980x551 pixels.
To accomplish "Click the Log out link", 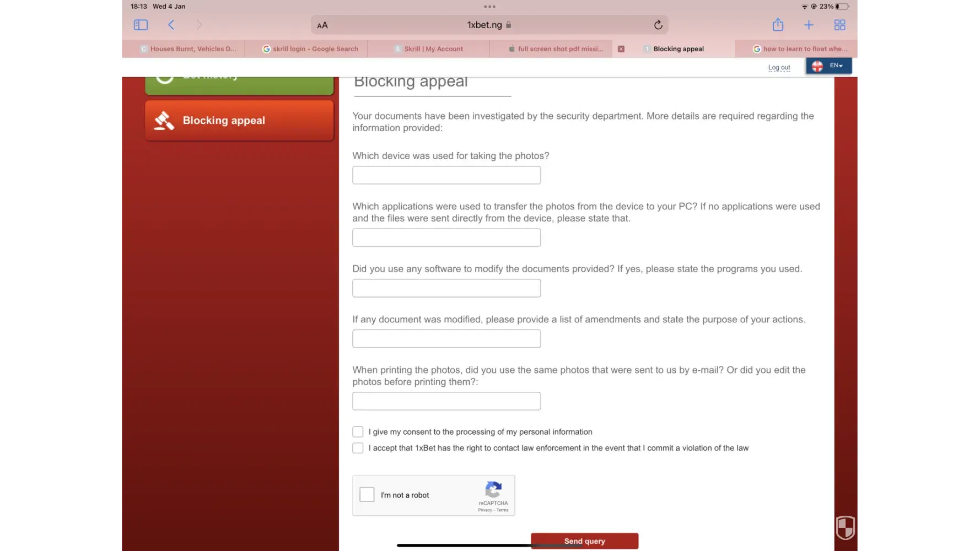I will coord(779,67).
